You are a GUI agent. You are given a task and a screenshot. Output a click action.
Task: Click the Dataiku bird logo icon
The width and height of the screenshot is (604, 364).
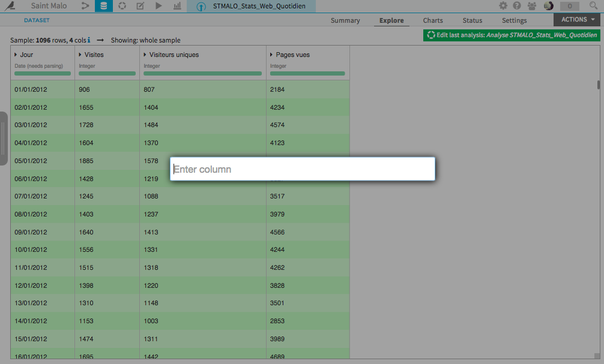(10, 6)
